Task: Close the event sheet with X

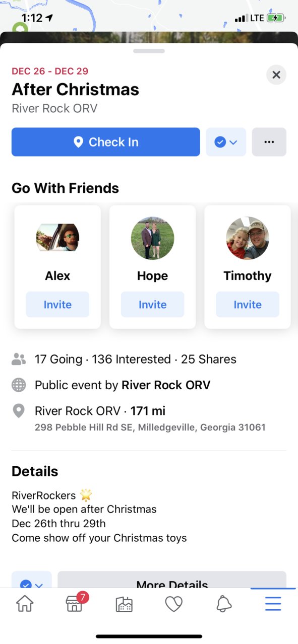Action: coord(276,75)
